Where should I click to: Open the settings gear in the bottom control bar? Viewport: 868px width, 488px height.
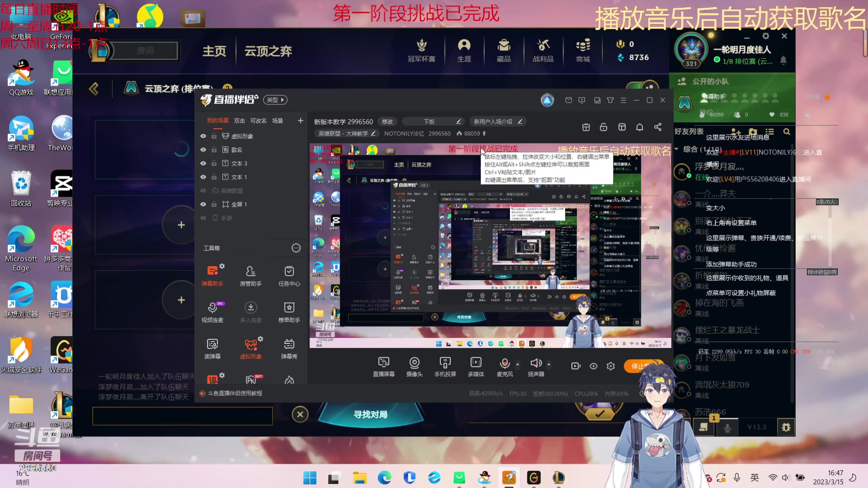click(611, 366)
